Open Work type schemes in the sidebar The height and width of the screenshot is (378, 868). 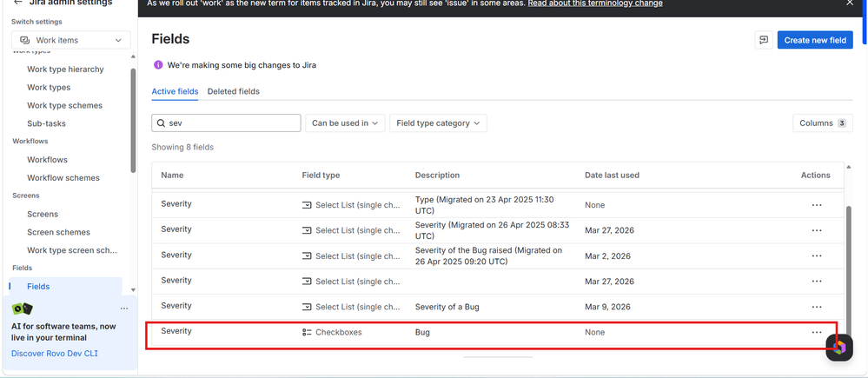(65, 105)
